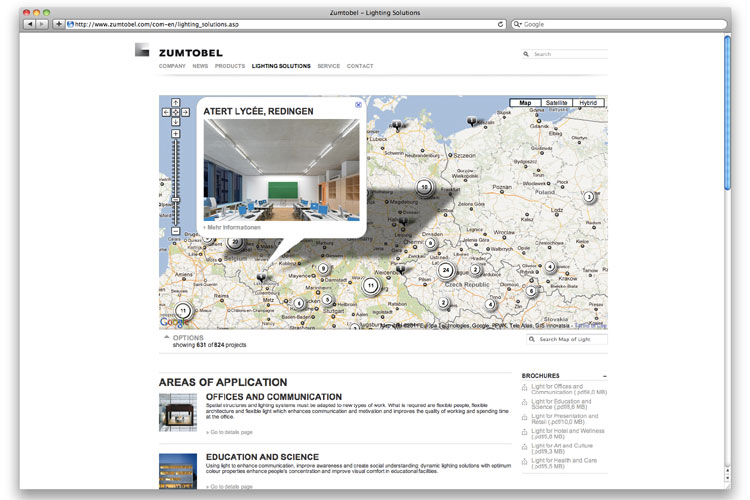Image resolution: width=750 pixels, height=500 pixels.
Task: Click the Offices and Communication thumbnail image
Action: pos(178,412)
